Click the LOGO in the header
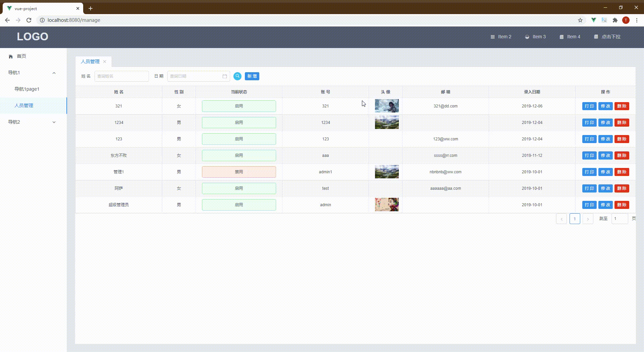Image resolution: width=644 pixels, height=352 pixels. tap(33, 37)
